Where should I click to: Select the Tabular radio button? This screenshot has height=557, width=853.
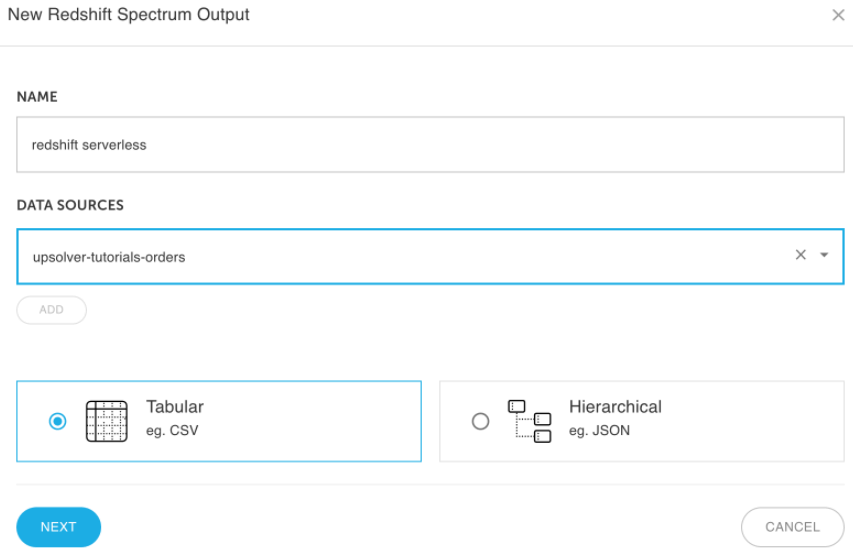coord(58,422)
